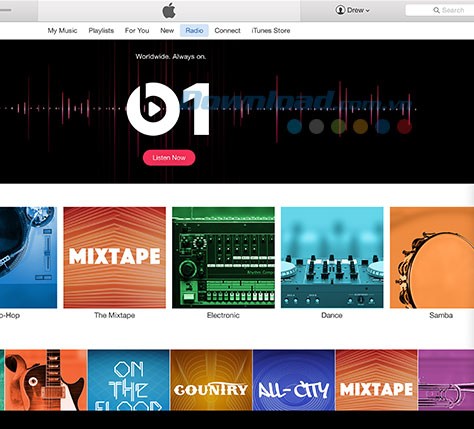Click the Electronic label text
This screenshot has width=474, height=429.
coord(223,315)
